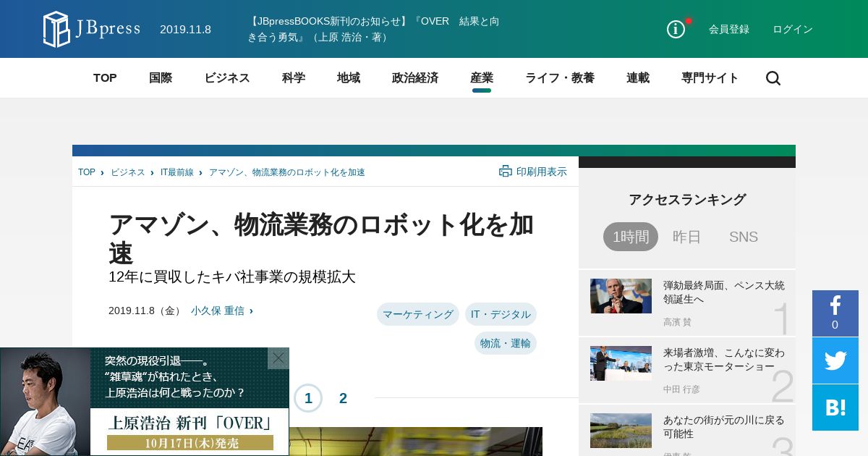This screenshot has width=868, height=456.
Task: Select the マーケティング tag
Action: pos(418,314)
